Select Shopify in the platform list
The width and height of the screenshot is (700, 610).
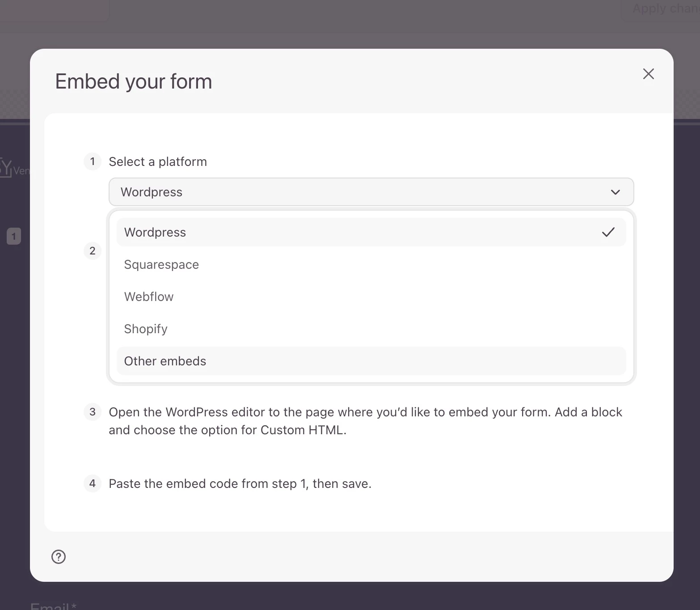[x=371, y=329]
